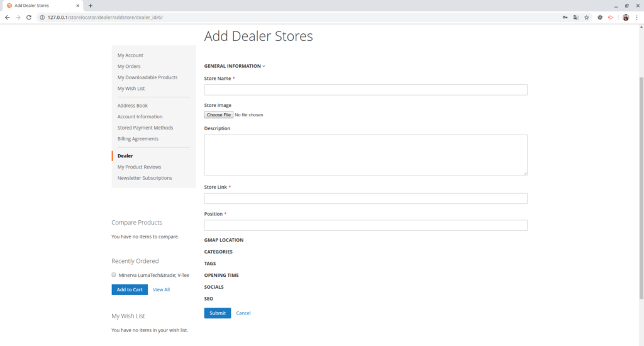The height and width of the screenshot is (346, 644).
Task: Click in the Store Name field
Action: (x=365, y=90)
